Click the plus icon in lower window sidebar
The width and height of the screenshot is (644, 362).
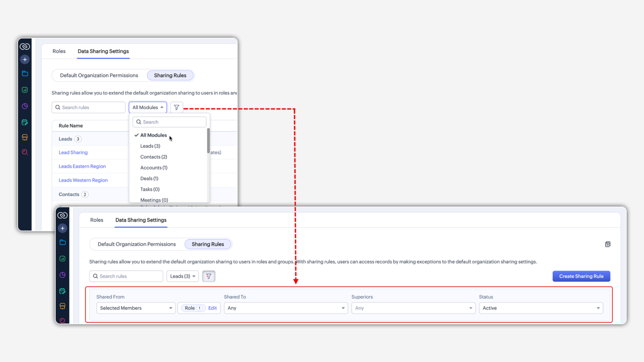62,228
